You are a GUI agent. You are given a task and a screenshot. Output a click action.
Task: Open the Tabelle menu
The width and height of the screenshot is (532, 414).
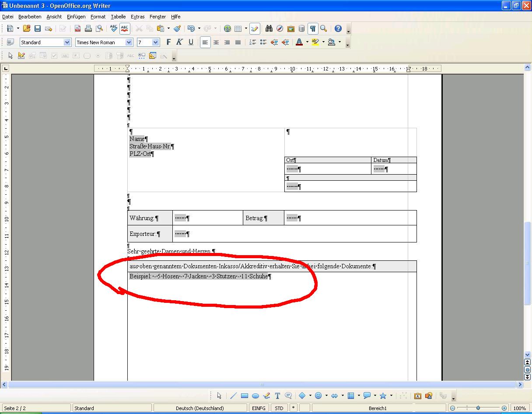click(x=118, y=17)
